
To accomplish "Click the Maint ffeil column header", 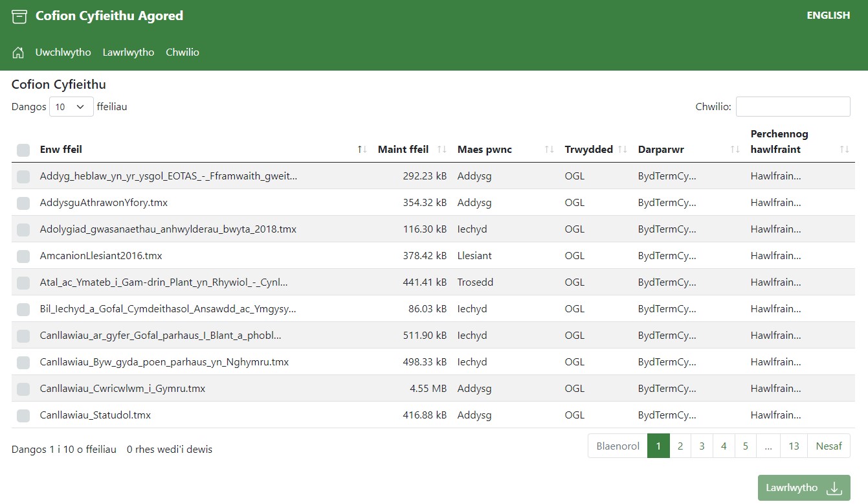I will pos(403,150).
